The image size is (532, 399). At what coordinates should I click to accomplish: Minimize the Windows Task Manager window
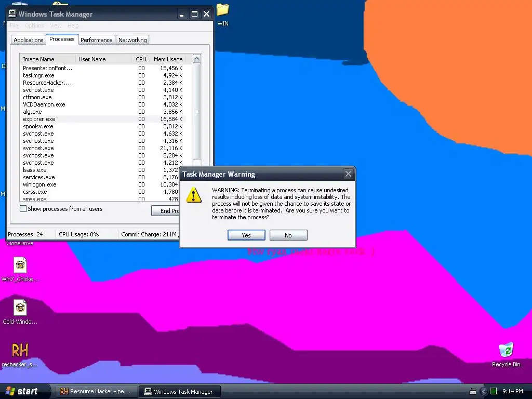coord(182,14)
